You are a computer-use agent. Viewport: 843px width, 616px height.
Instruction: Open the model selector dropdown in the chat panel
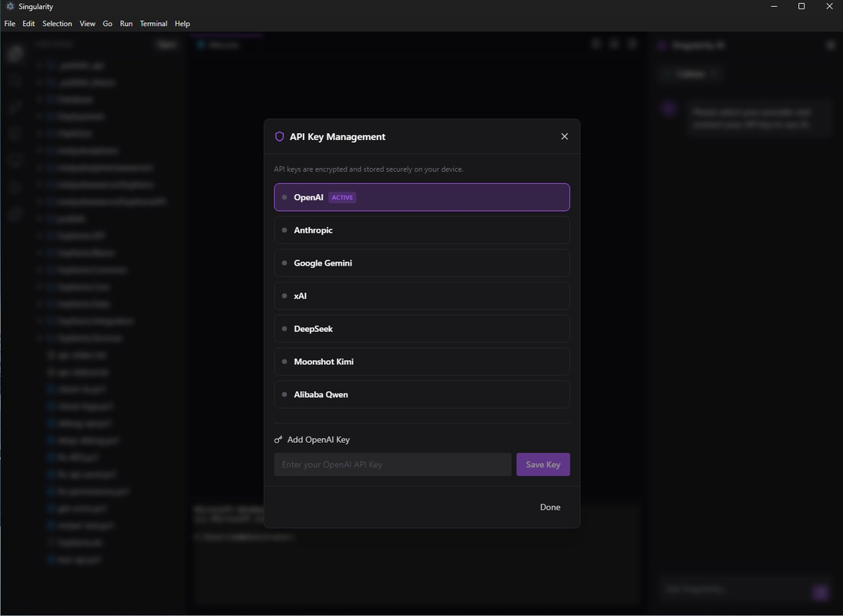pyautogui.click(x=690, y=73)
